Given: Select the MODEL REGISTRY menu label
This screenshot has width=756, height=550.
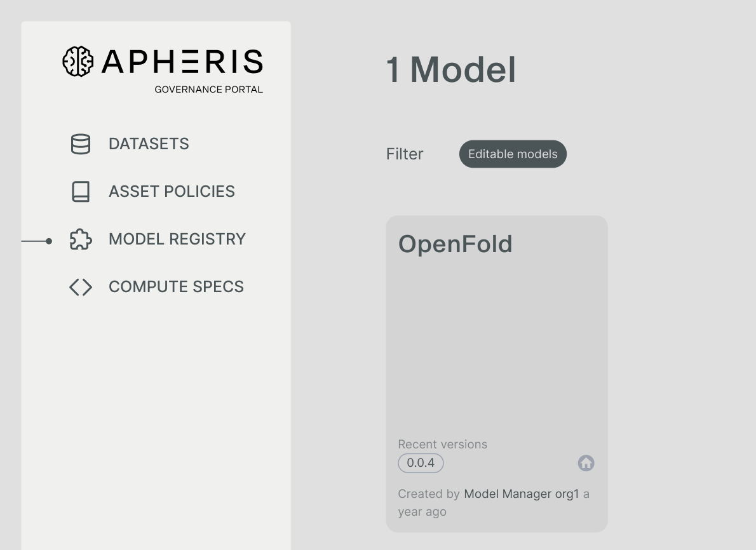Looking at the screenshot, I should pyautogui.click(x=177, y=239).
